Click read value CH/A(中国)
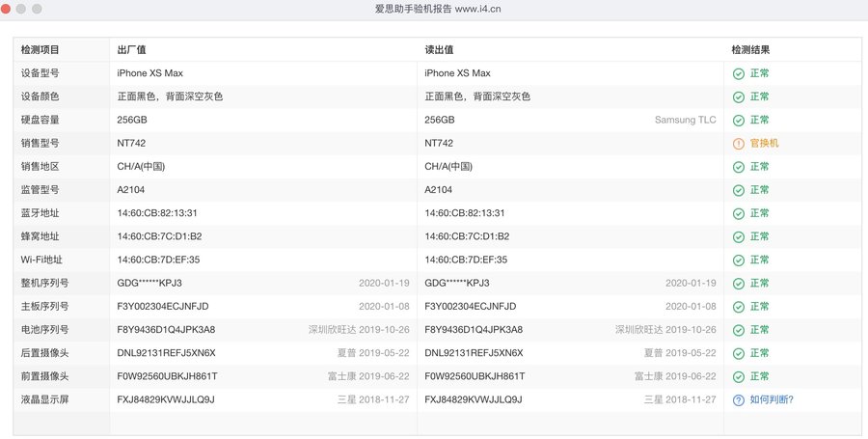The height and width of the screenshot is (439, 868). coord(448,166)
